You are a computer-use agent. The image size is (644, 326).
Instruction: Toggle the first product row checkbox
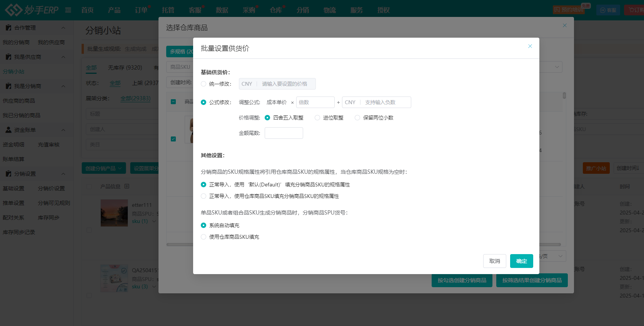174,139
